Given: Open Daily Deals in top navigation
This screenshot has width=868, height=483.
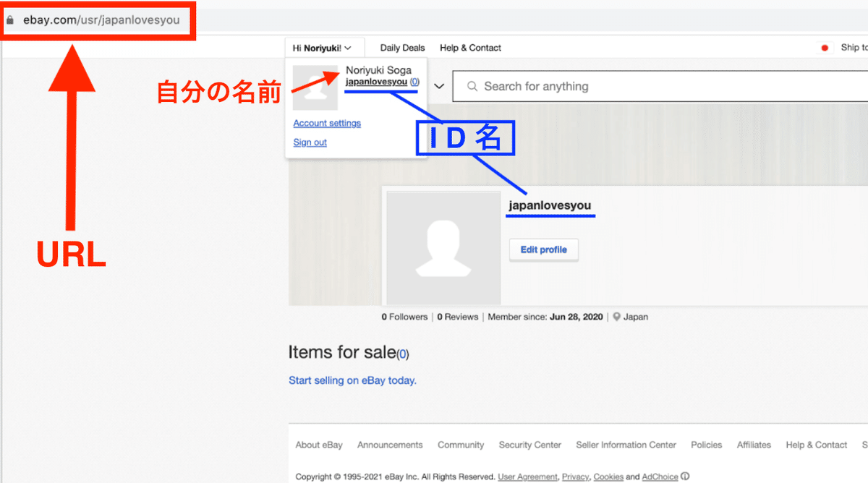Looking at the screenshot, I should tap(403, 48).
